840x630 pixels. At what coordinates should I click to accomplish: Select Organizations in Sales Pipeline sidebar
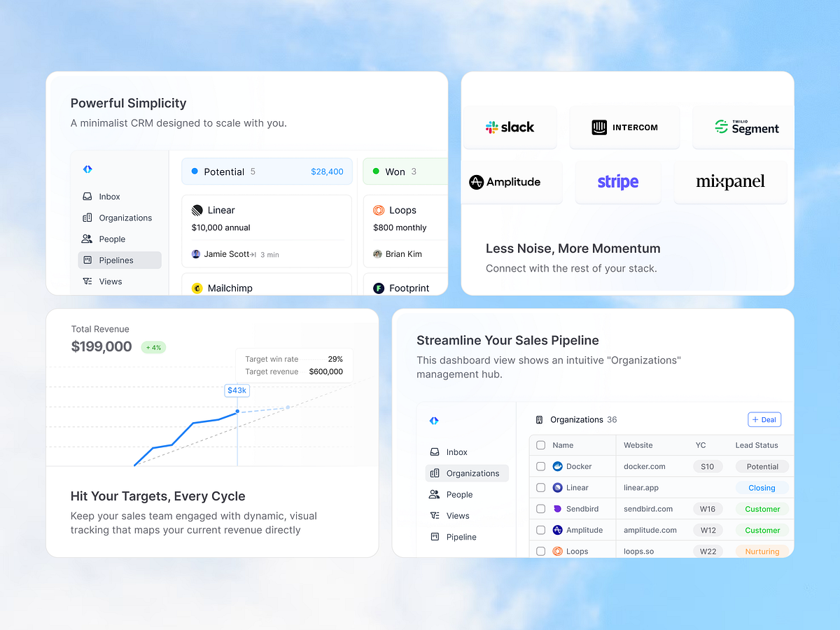coord(467,473)
